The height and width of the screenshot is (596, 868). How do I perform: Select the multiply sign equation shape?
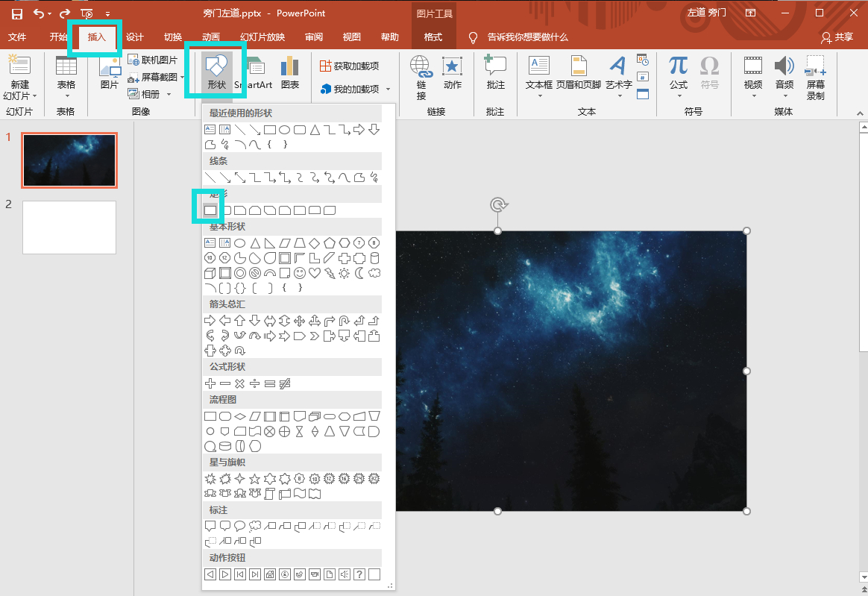point(239,383)
